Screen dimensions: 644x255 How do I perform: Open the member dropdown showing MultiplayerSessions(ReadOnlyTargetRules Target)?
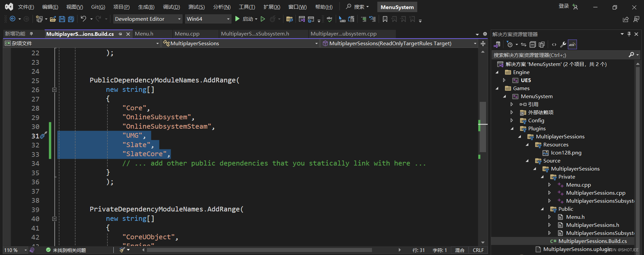(399, 44)
